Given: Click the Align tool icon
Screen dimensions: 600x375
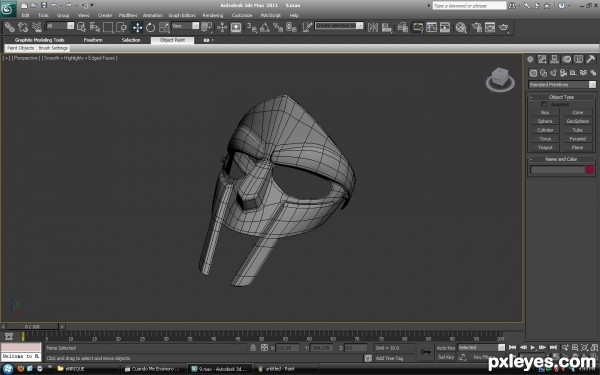Looking at the screenshot, I should click(387, 27).
